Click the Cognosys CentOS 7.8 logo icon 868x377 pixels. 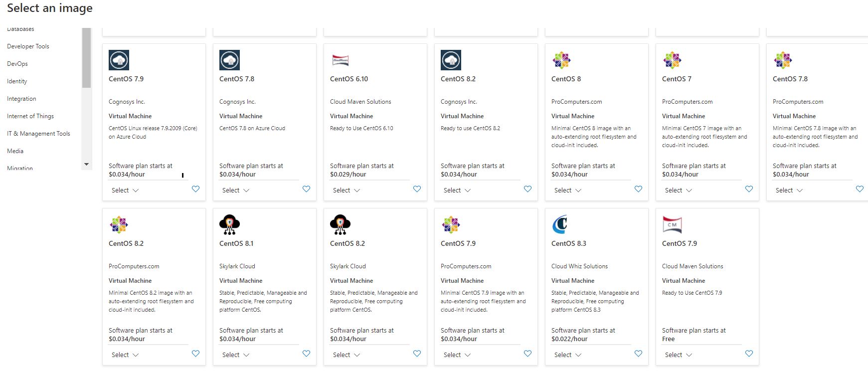(229, 60)
